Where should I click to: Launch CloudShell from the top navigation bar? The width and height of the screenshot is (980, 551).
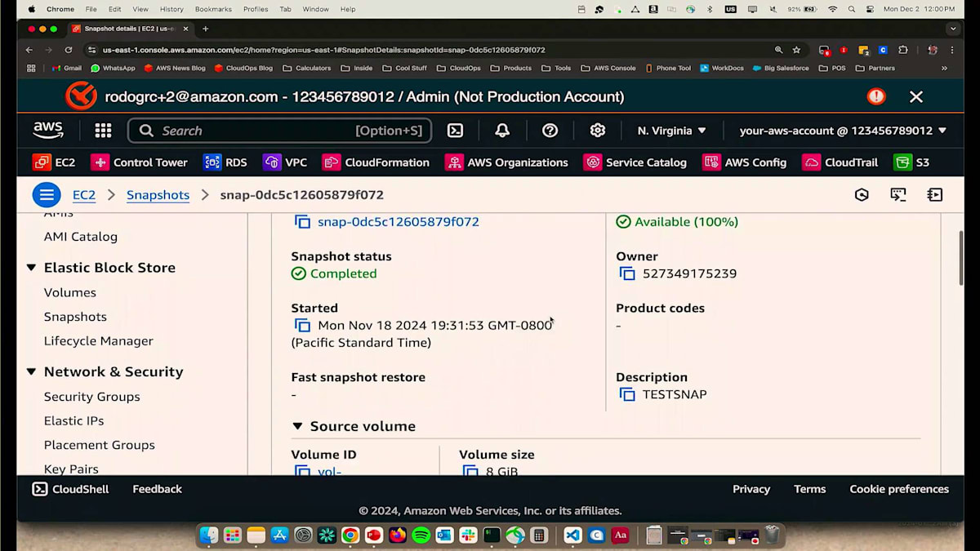[455, 131]
